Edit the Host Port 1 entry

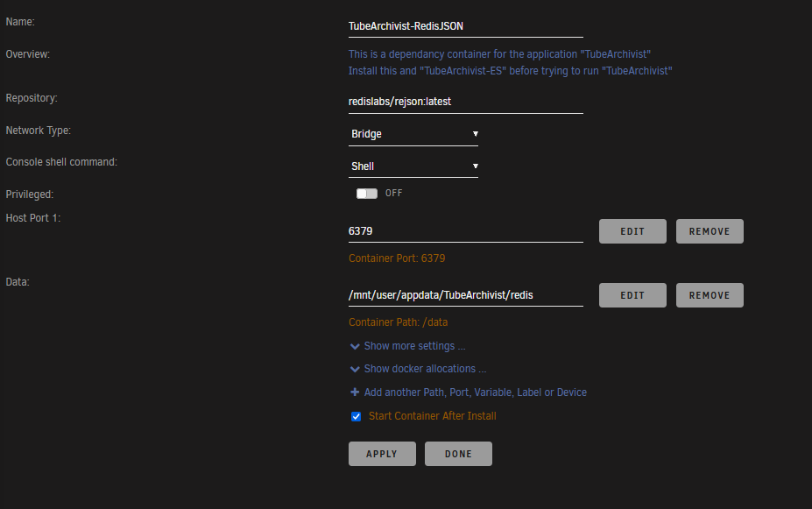[632, 231]
